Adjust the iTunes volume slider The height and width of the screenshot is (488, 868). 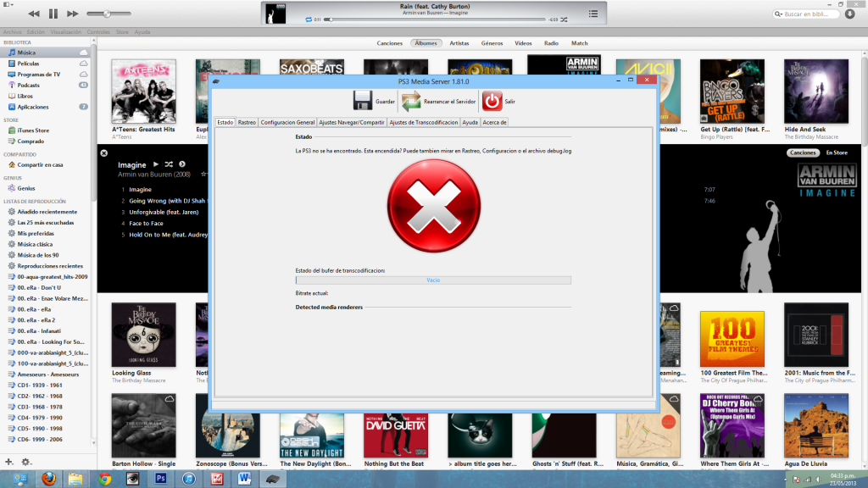[x=108, y=14]
